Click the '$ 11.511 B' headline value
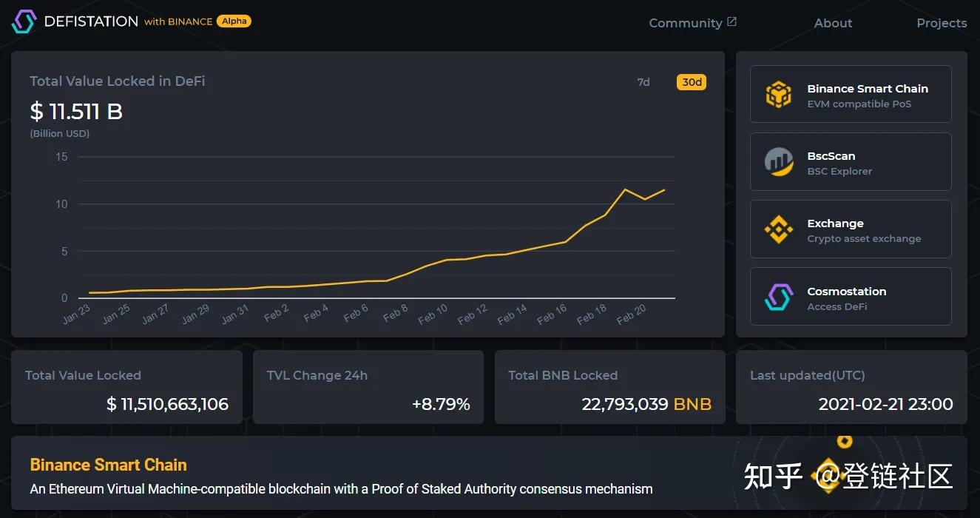980x518 pixels. (x=76, y=112)
